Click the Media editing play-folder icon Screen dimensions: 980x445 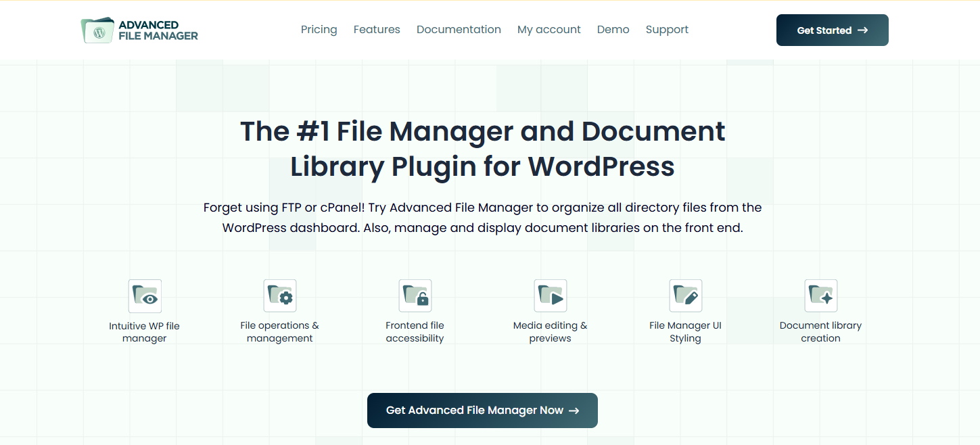click(x=551, y=296)
